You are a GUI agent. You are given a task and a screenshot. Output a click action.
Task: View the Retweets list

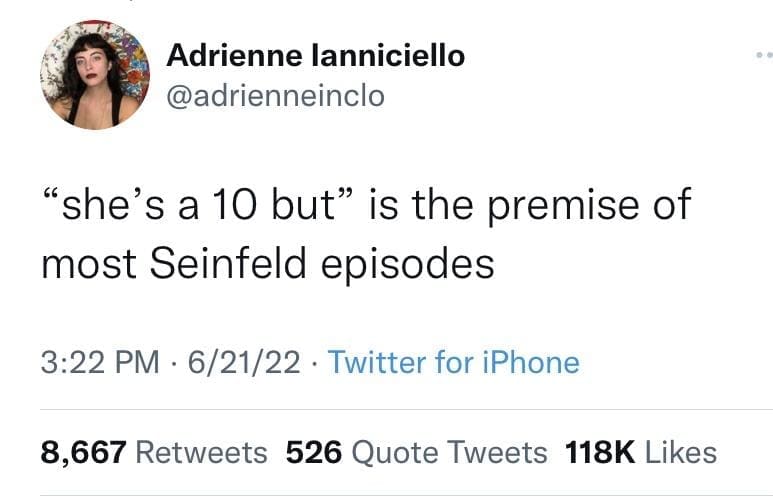tap(201, 452)
